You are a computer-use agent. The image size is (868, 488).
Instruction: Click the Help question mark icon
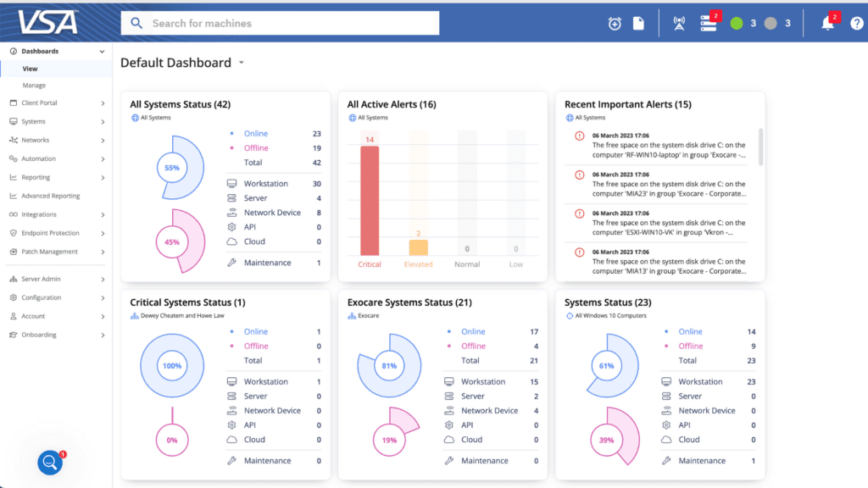tap(856, 23)
